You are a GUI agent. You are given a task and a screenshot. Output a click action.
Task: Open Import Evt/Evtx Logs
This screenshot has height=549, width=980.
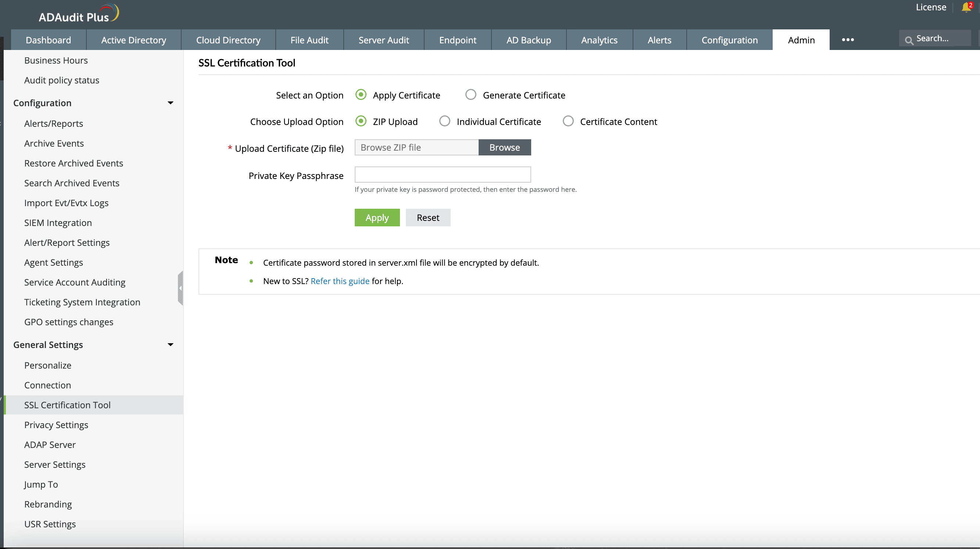click(67, 203)
